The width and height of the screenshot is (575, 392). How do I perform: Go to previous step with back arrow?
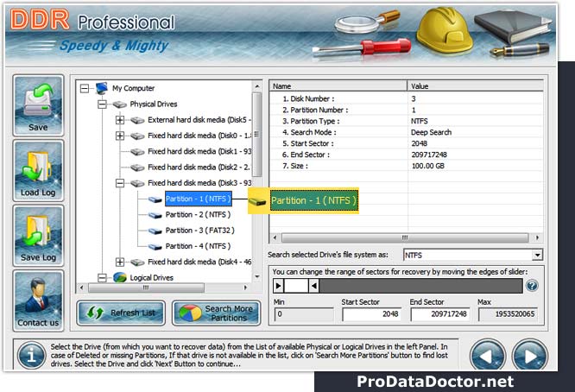(488, 356)
